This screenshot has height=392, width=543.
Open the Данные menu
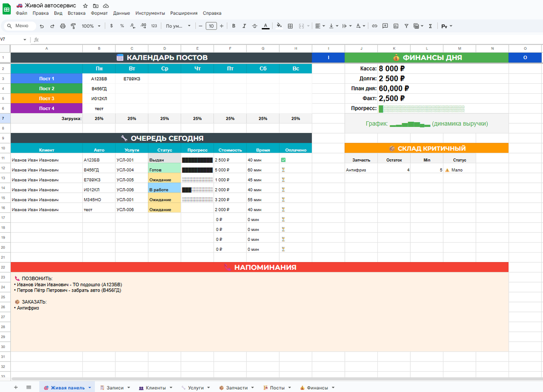[121, 13]
